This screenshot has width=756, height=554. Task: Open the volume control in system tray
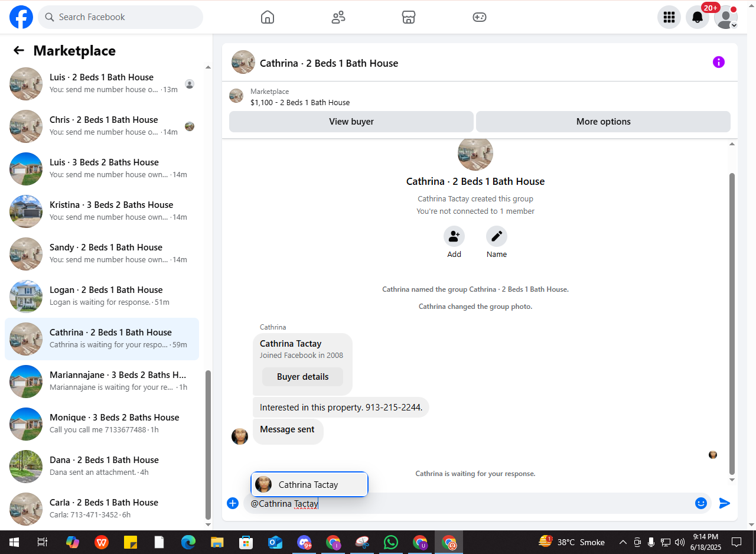coord(680,542)
